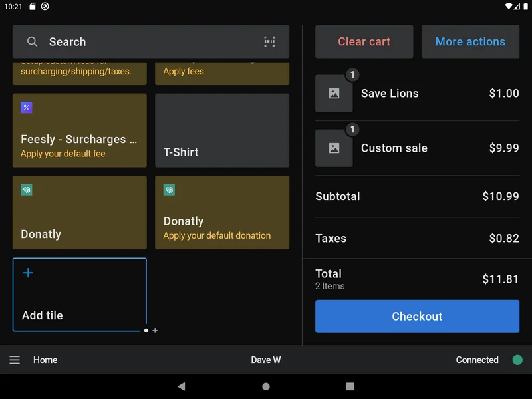
Task: Open the Save Lions image placeholder
Action: [x=334, y=94]
